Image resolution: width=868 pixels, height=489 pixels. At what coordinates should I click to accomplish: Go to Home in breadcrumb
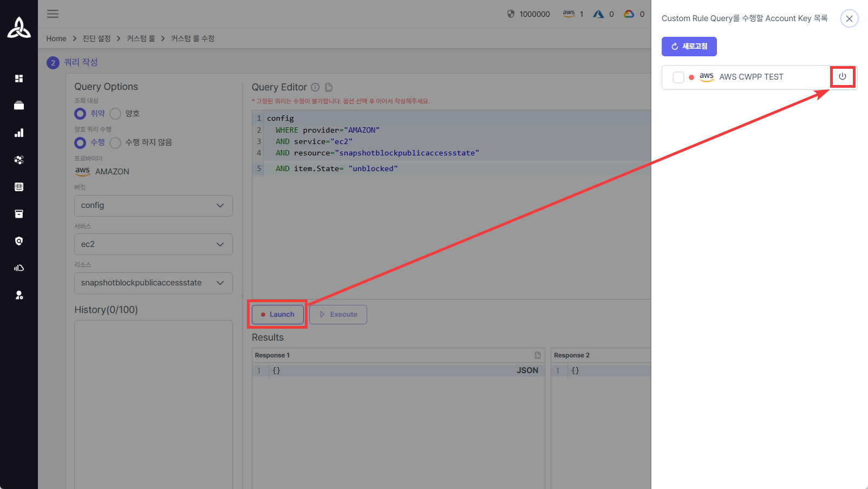pyautogui.click(x=56, y=38)
